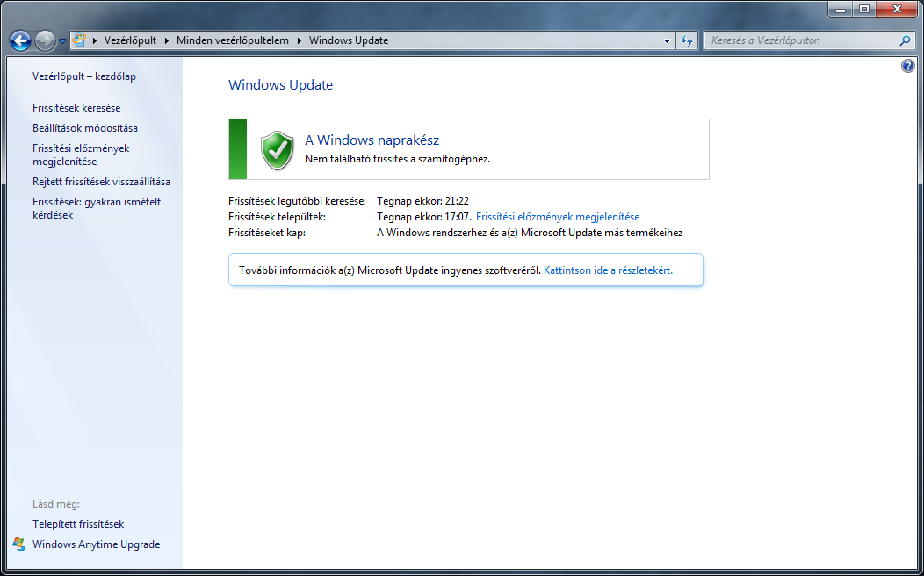Expand the arrow after Minden vezérlőpultelem breadcrumb
The height and width of the screenshot is (576, 924).
pos(299,40)
